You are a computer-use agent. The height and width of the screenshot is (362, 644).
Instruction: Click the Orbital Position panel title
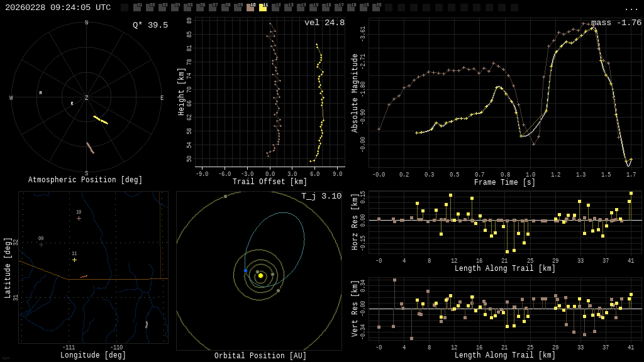tap(260, 356)
